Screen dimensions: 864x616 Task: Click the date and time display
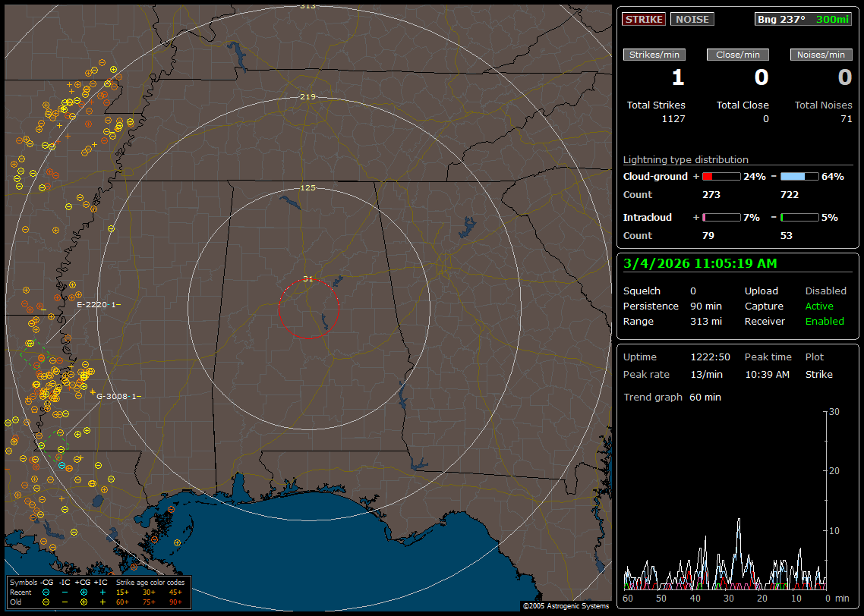click(699, 263)
